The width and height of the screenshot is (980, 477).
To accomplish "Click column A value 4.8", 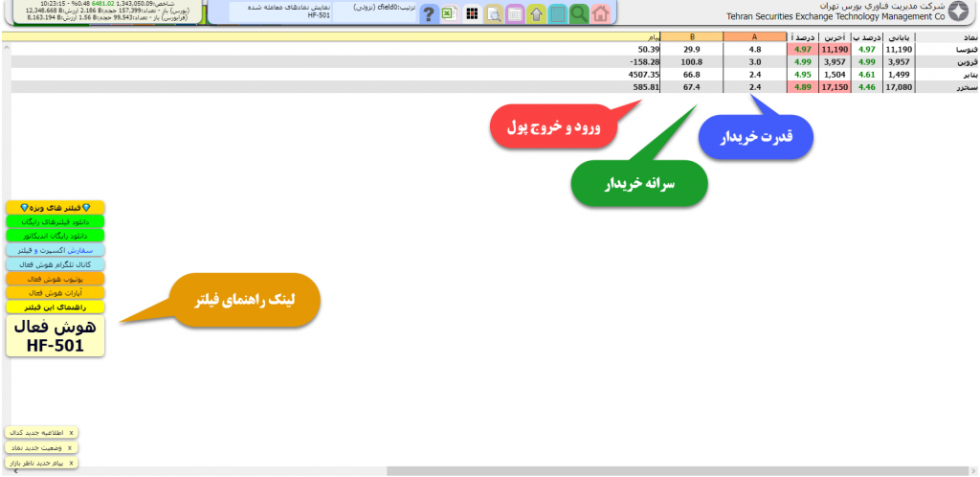I will [x=754, y=50].
